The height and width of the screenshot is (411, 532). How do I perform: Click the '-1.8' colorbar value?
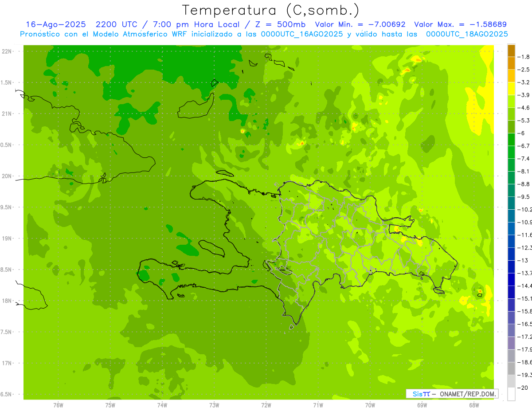524,57
